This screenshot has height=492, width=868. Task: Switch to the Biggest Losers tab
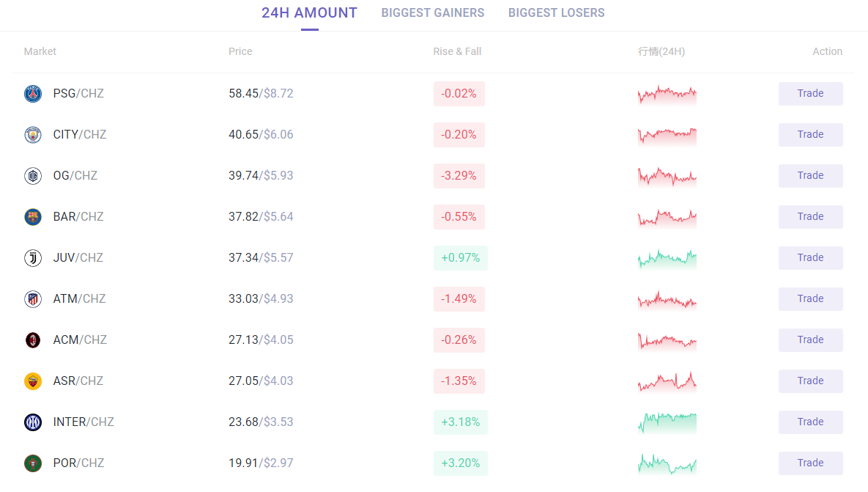[557, 13]
